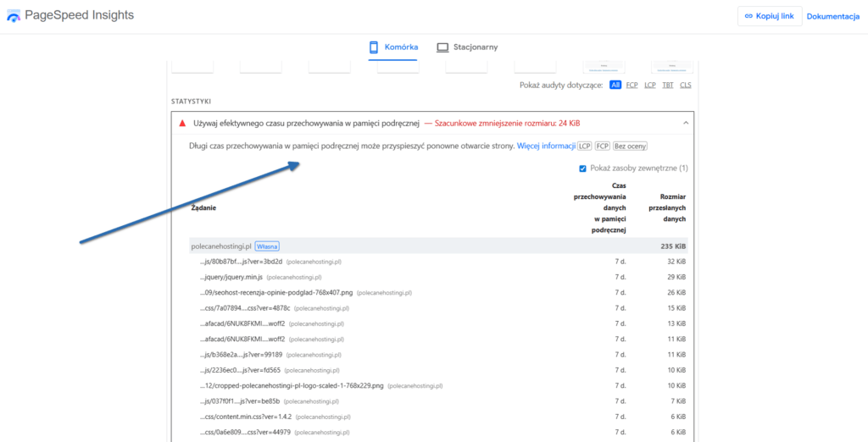
Task: Filter audits by CLS
Action: pos(685,86)
